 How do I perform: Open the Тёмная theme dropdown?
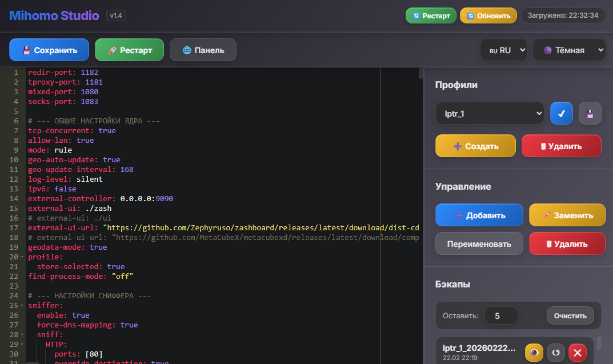pyautogui.click(x=568, y=50)
